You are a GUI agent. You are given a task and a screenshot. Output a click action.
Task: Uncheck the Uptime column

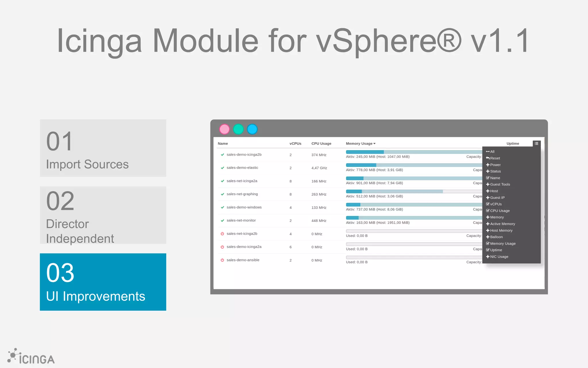[x=494, y=250]
